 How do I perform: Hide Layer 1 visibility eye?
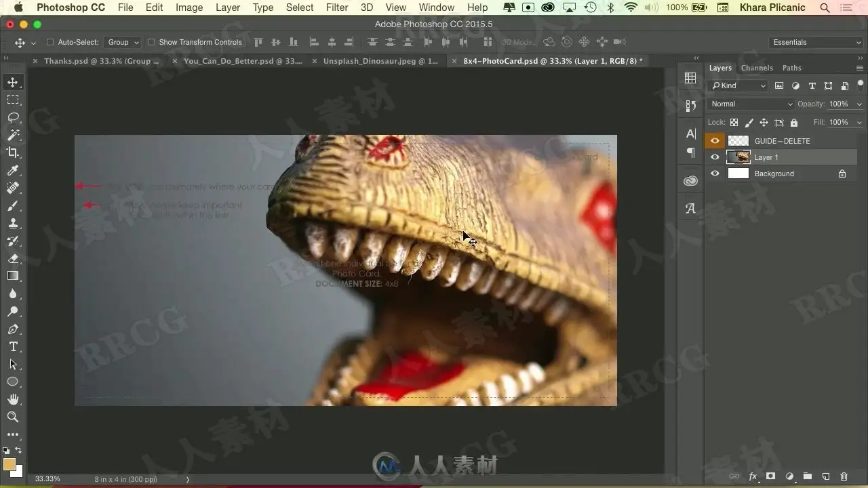(715, 157)
